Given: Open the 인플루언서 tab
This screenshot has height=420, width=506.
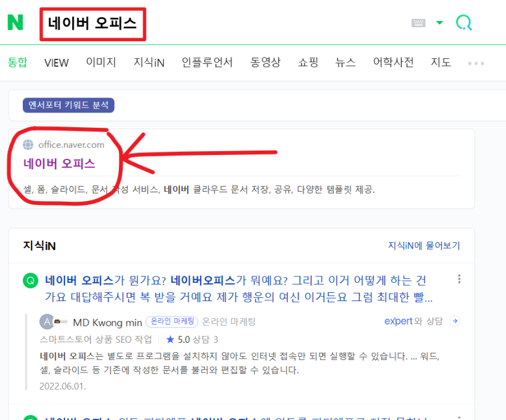Looking at the screenshot, I should [207, 62].
